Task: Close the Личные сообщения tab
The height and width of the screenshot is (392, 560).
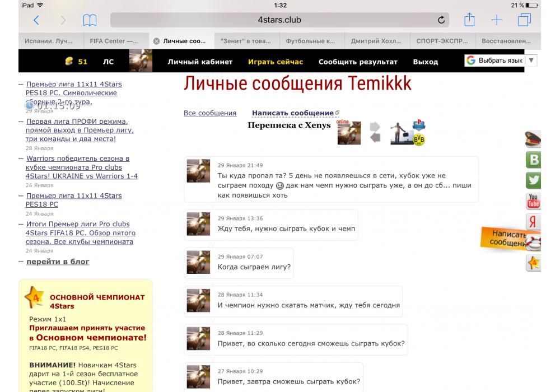Action: tap(156, 41)
